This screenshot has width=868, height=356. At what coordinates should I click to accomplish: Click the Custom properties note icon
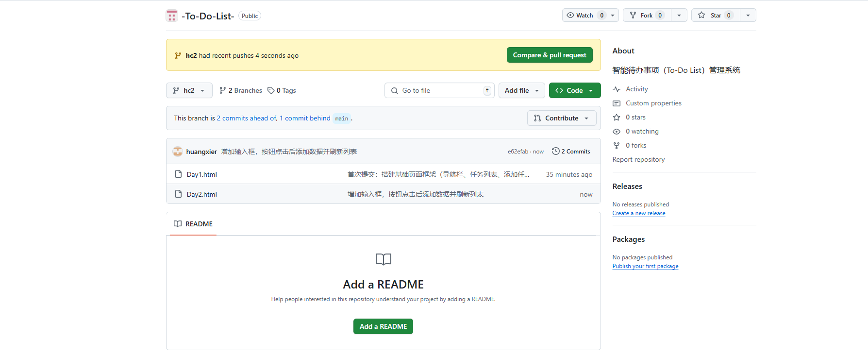tap(617, 103)
